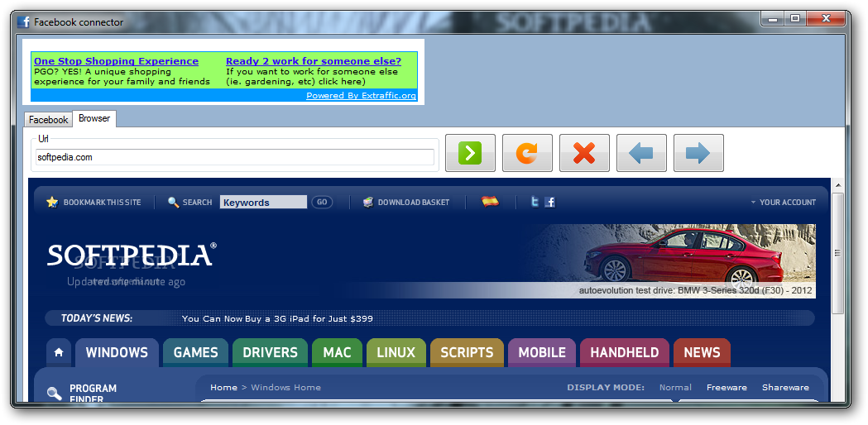Select the Browser tab

94,118
